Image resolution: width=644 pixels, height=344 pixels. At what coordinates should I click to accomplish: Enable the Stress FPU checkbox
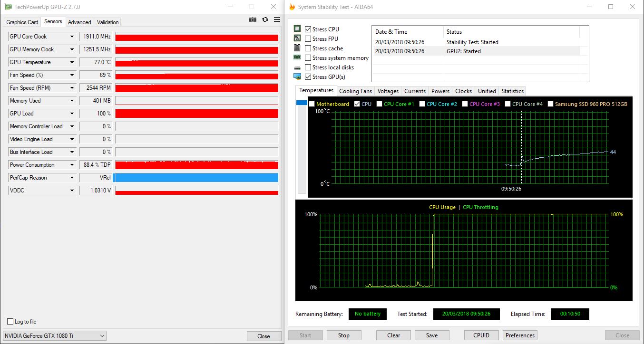pyautogui.click(x=308, y=39)
